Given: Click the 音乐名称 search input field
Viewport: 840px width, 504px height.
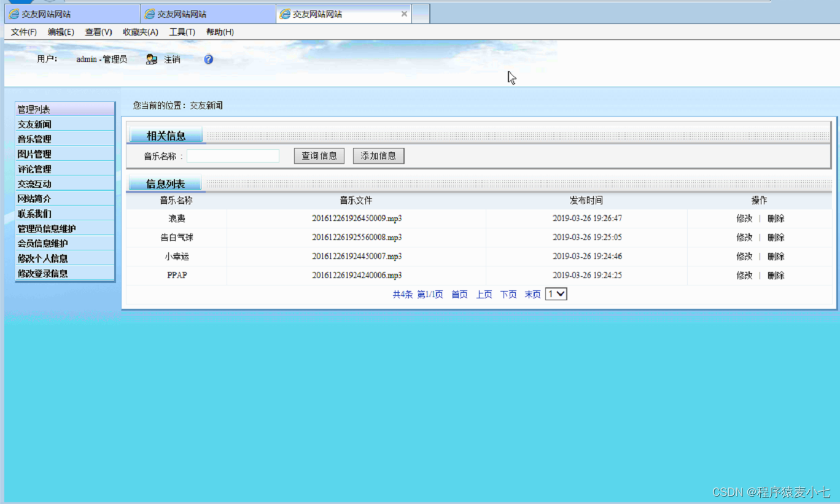Looking at the screenshot, I should [x=233, y=156].
